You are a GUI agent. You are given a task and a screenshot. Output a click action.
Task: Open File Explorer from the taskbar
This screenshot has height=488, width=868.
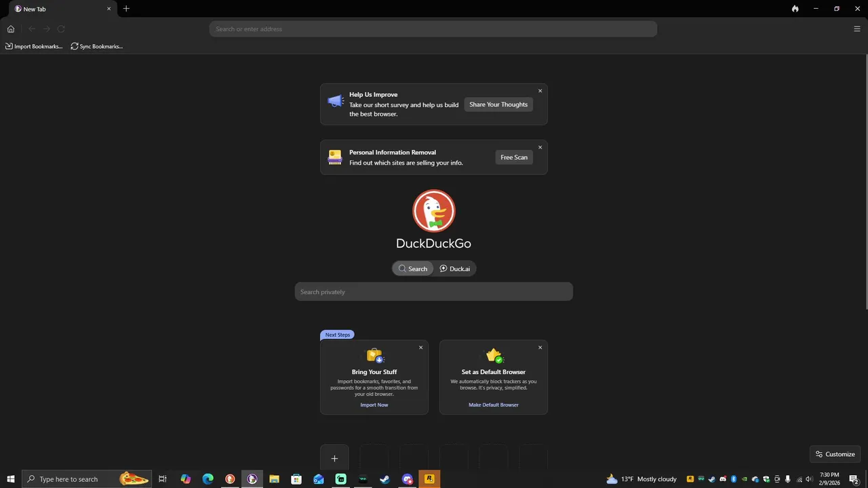click(274, 479)
